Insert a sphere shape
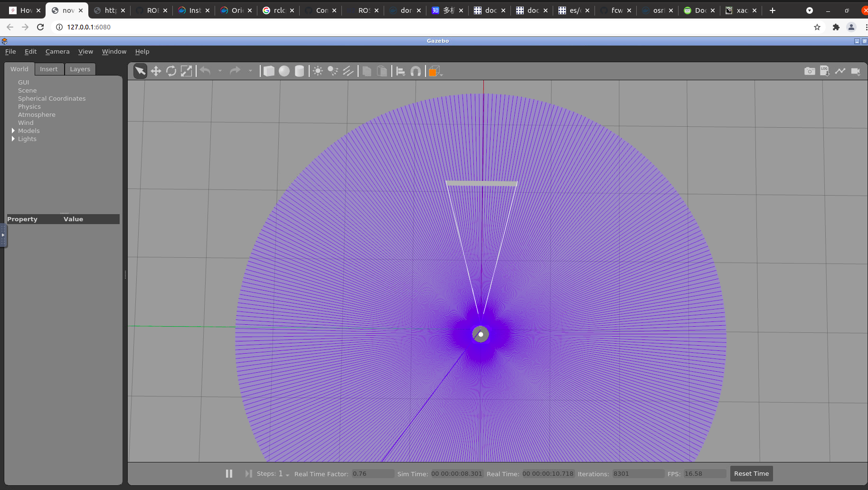The height and width of the screenshot is (490, 868). click(284, 71)
